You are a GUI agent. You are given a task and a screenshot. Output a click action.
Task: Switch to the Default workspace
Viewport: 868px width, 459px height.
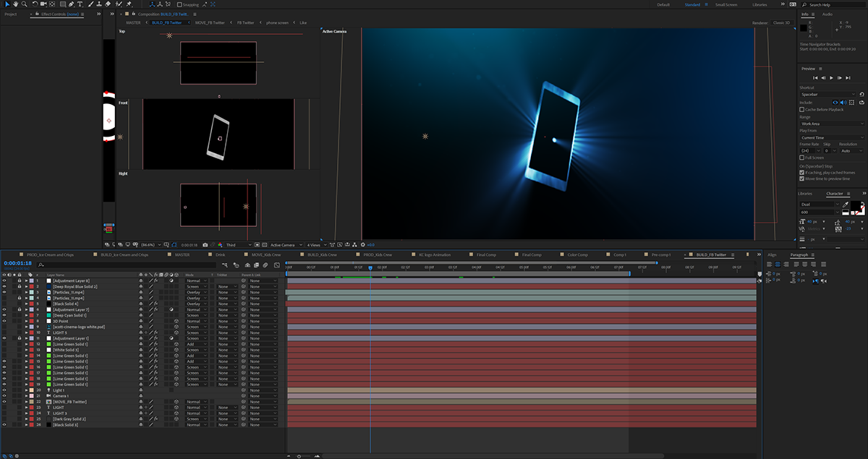pyautogui.click(x=663, y=4)
